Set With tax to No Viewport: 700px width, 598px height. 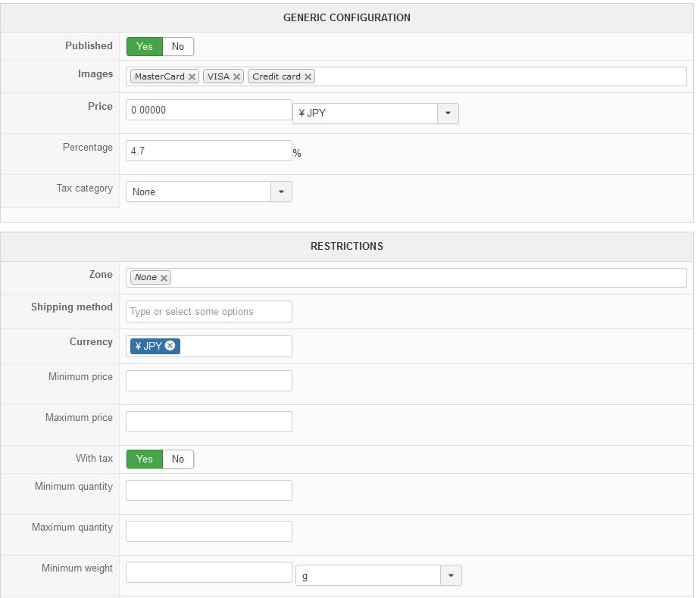coord(178,459)
